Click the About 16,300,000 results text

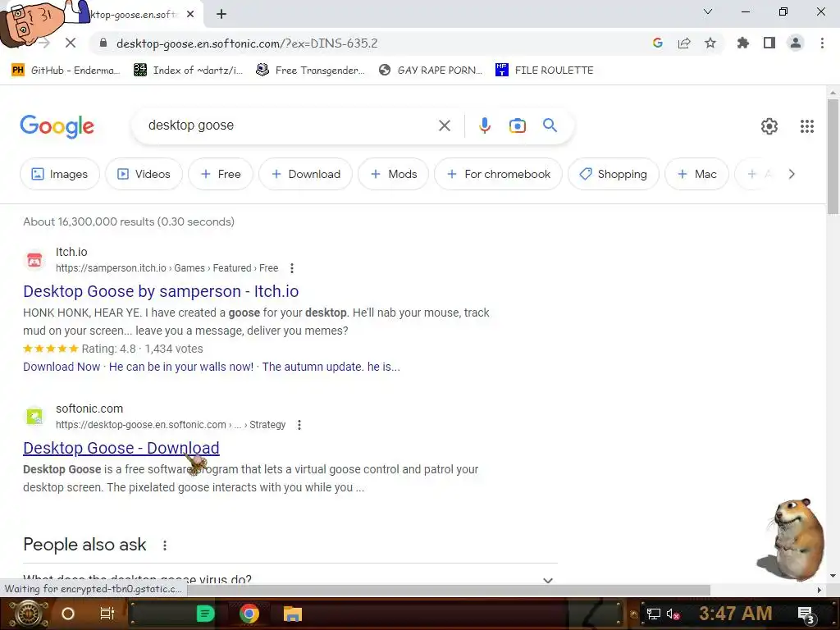(x=129, y=221)
